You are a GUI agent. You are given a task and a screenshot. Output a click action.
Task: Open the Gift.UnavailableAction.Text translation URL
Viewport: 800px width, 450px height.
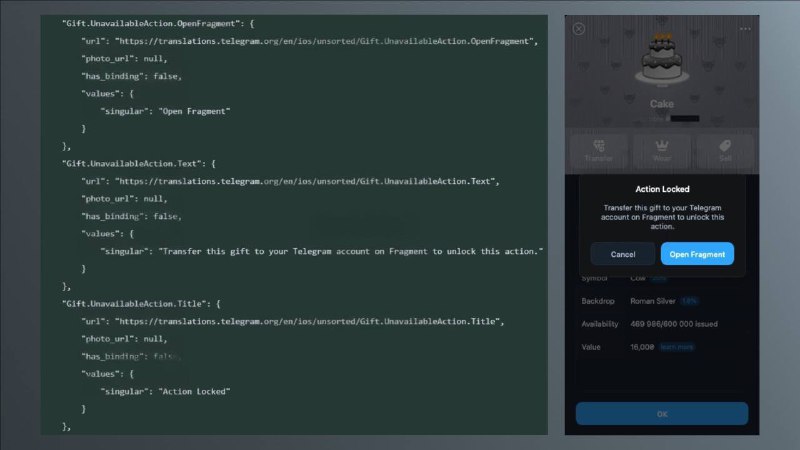(x=307, y=181)
